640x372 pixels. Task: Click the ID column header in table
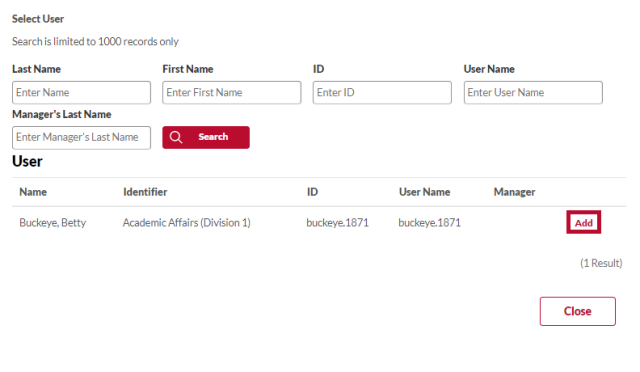point(312,192)
